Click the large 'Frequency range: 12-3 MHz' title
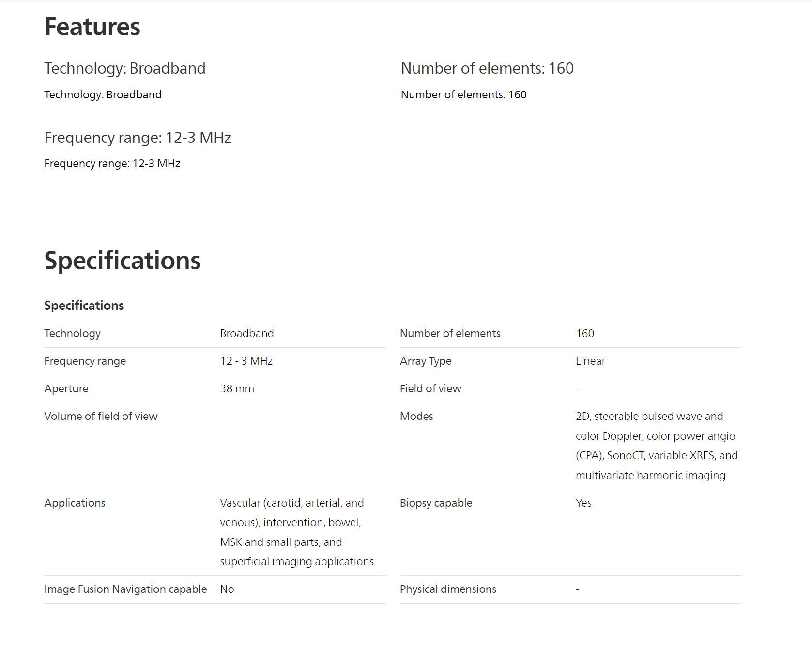812x651 pixels. pyautogui.click(x=138, y=138)
